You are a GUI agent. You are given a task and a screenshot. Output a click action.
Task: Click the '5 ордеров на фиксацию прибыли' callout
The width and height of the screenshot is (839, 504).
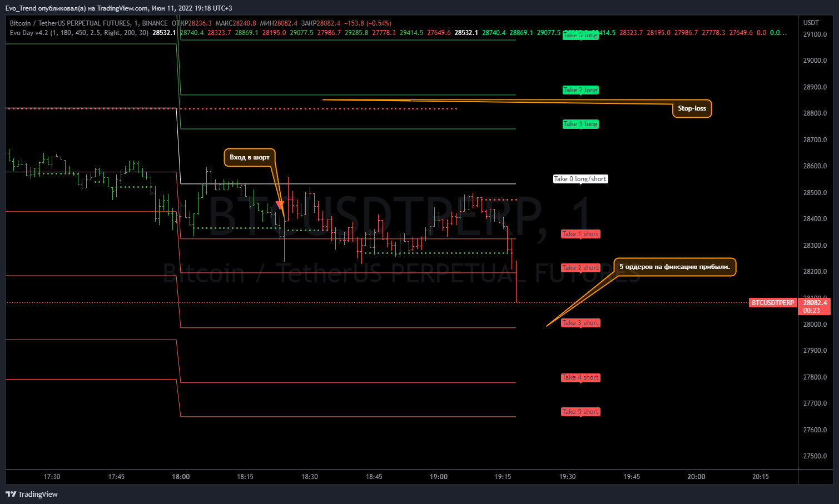[675, 267]
